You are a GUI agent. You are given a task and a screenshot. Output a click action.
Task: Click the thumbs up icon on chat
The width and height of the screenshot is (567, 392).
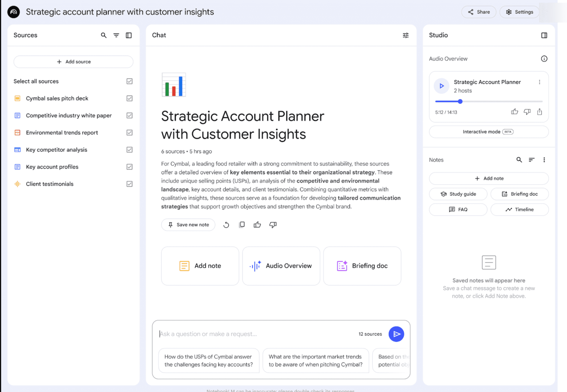coord(257,224)
